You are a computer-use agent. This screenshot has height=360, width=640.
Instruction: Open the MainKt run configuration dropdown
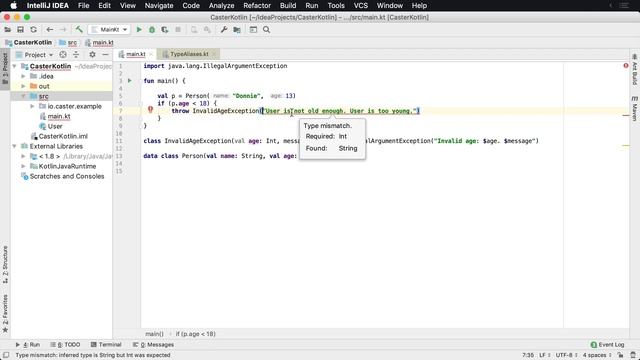109,30
